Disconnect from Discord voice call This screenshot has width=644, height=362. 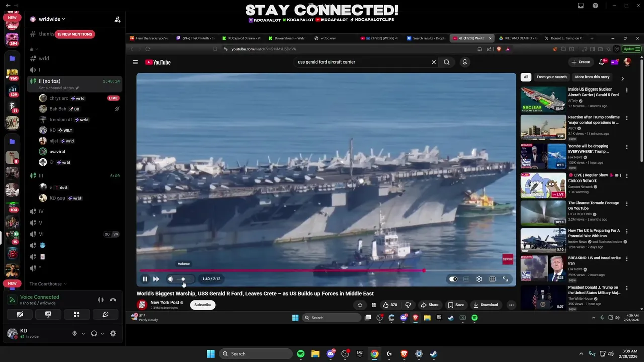113,300
